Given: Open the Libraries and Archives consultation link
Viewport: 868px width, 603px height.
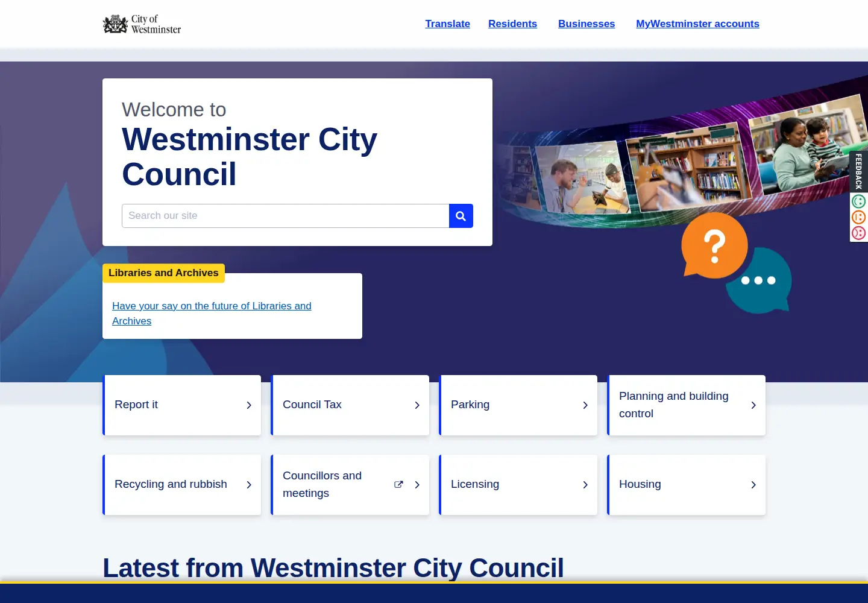Looking at the screenshot, I should coord(212,314).
